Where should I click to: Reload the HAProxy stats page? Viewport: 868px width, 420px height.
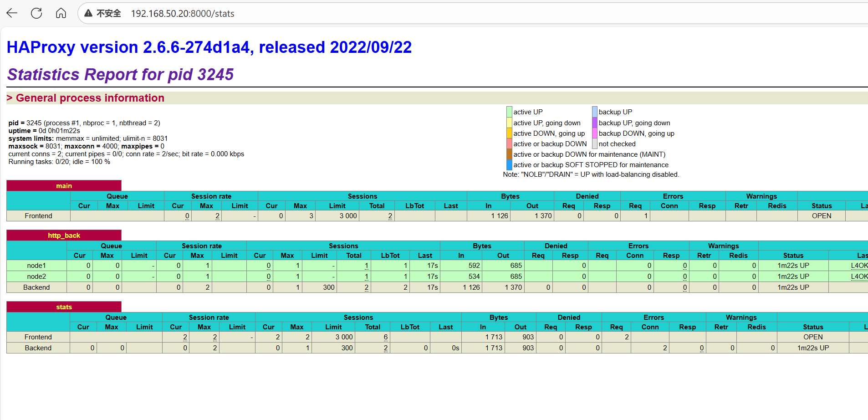click(36, 13)
